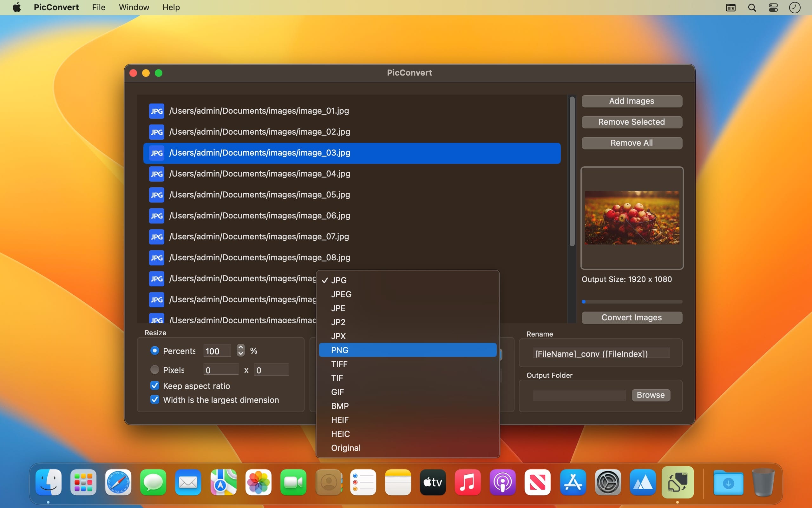Open Control Center in the menu bar
812x508 pixels.
coord(773,7)
